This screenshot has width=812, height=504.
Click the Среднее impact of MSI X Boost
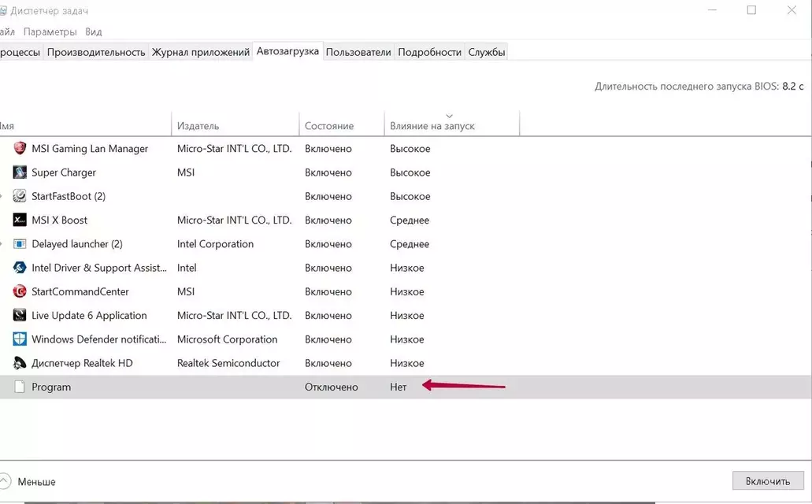tap(410, 220)
